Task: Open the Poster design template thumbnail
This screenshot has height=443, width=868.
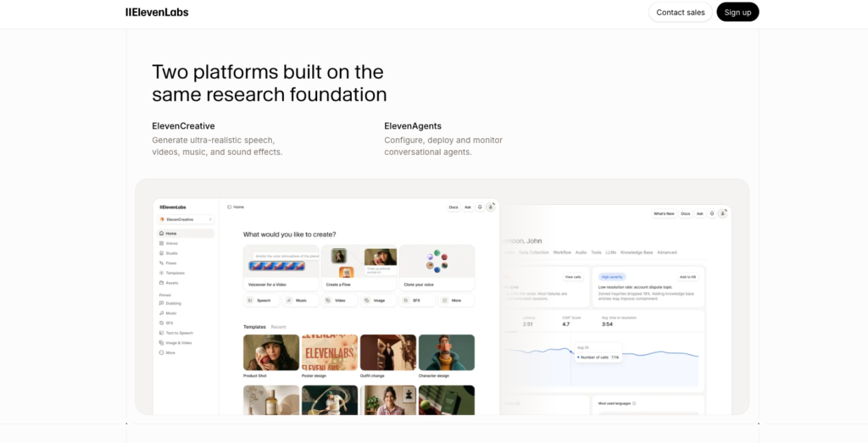Action: 330,352
